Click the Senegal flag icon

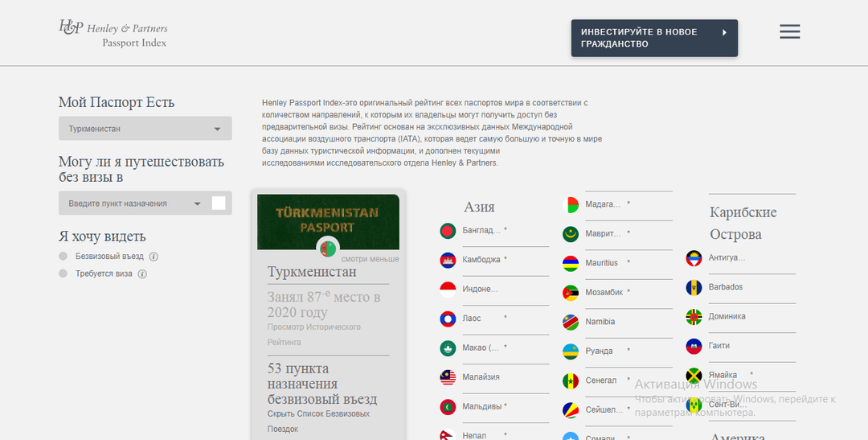571,380
